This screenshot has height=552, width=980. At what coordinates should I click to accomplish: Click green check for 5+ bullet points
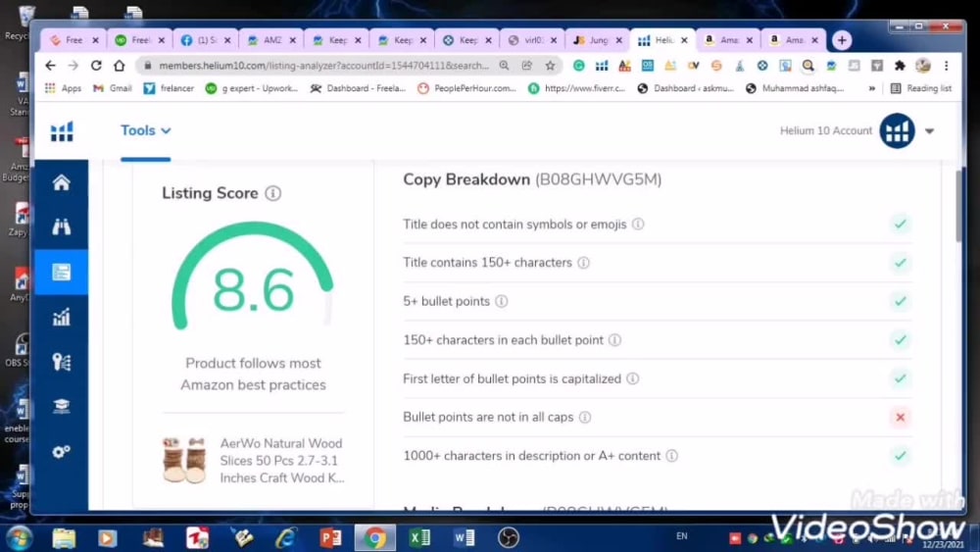900,301
